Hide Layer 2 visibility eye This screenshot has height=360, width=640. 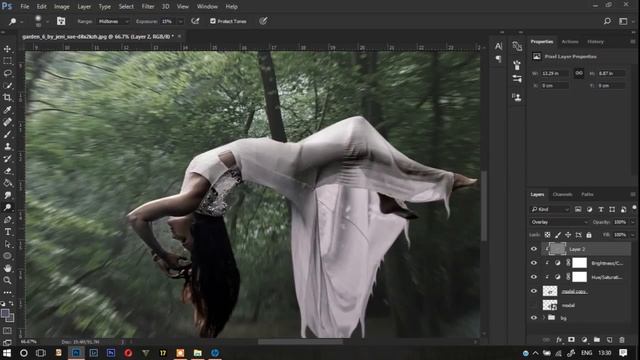point(534,249)
